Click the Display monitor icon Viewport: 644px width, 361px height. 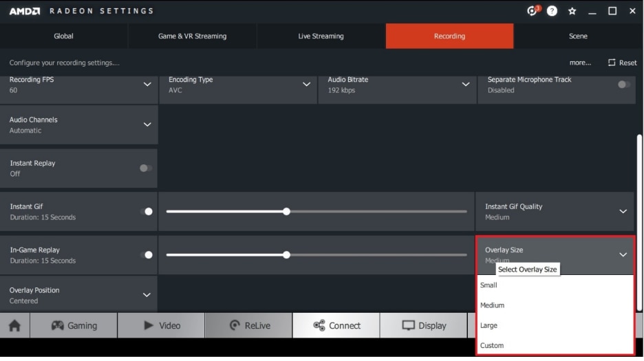pyautogui.click(x=408, y=326)
